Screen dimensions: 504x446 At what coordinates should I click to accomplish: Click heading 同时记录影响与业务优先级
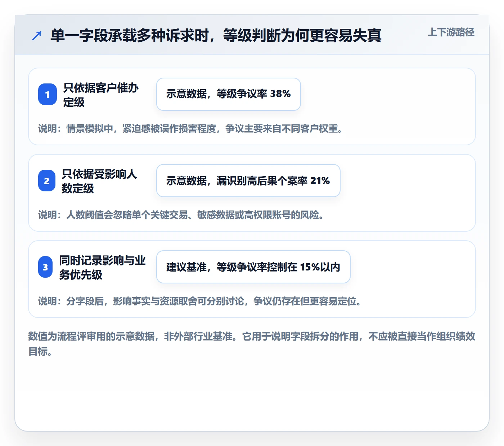pyautogui.click(x=102, y=267)
